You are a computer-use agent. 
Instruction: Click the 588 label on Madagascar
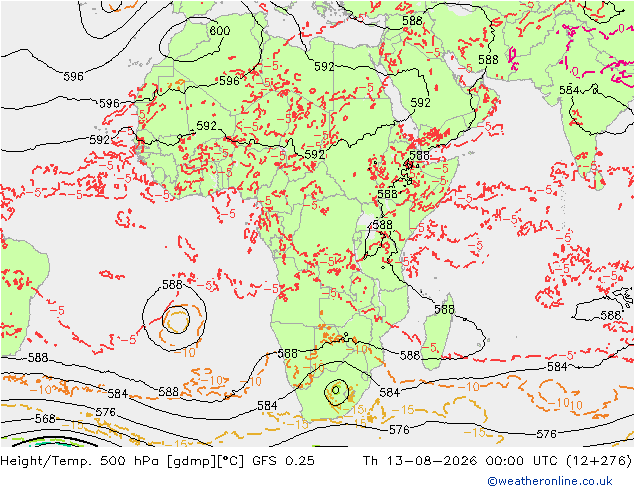pyautogui.click(x=444, y=309)
